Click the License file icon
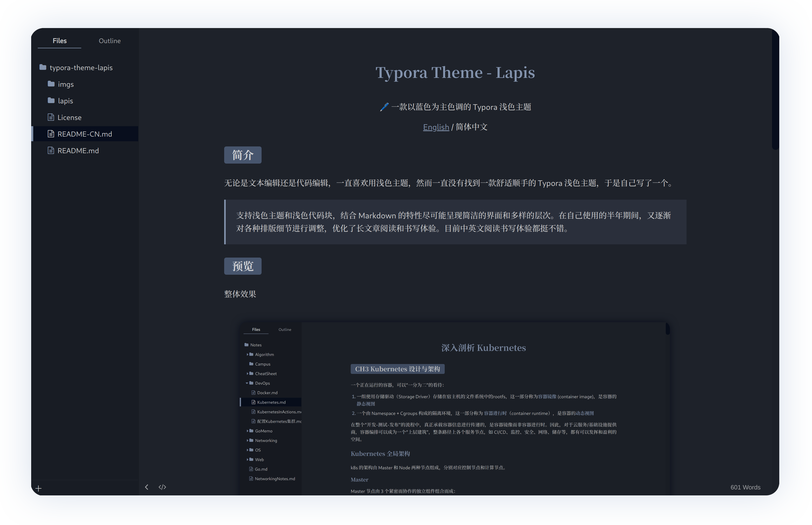The height and width of the screenshot is (525, 812). click(51, 117)
